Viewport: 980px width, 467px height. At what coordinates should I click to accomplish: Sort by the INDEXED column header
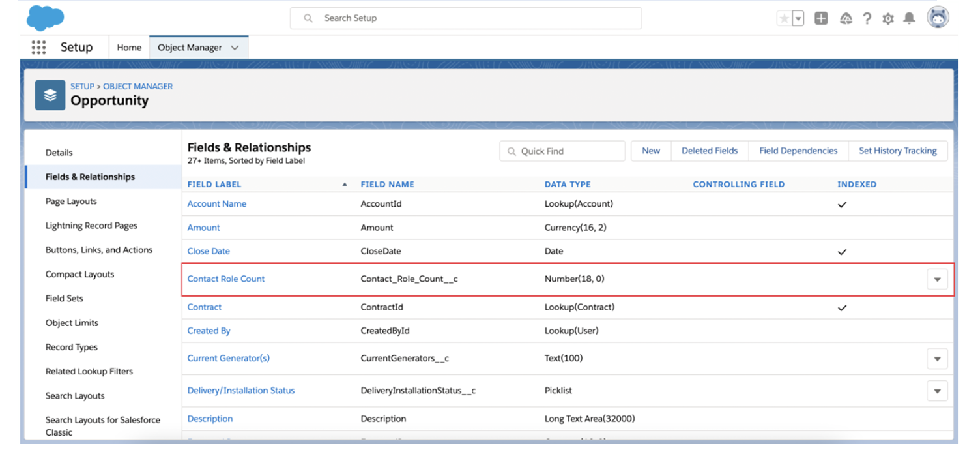857,185
